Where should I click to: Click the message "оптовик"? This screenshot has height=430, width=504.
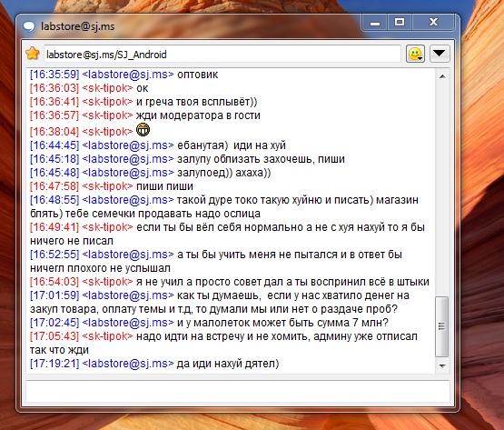tap(198, 75)
